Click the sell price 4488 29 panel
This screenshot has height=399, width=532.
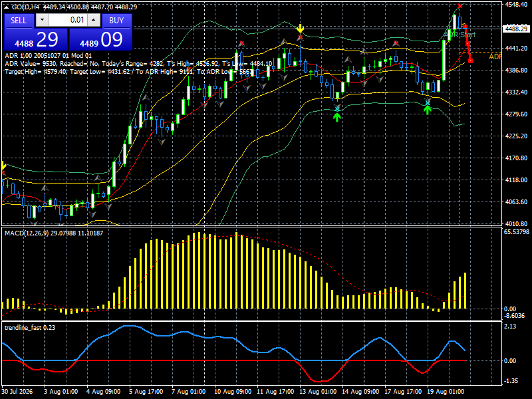coord(36,39)
